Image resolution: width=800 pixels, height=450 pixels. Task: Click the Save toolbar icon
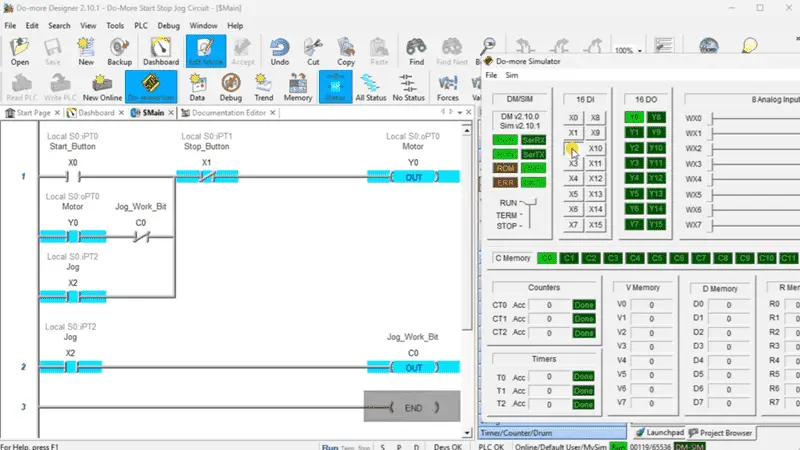(53, 52)
